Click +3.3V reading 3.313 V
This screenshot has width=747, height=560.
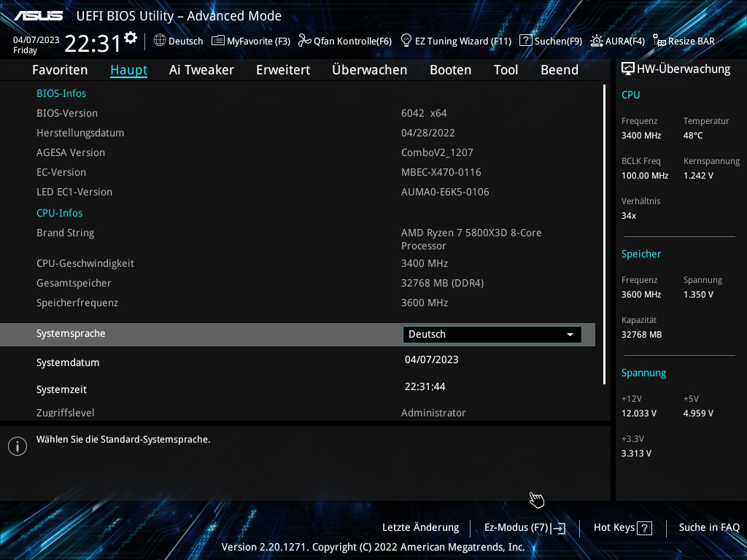(x=636, y=454)
